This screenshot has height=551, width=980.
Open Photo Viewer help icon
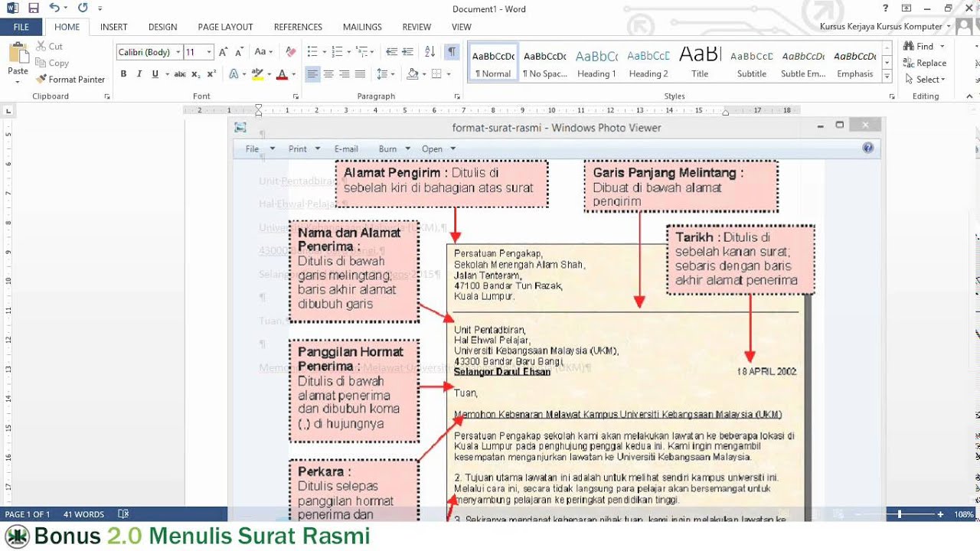point(867,148)
